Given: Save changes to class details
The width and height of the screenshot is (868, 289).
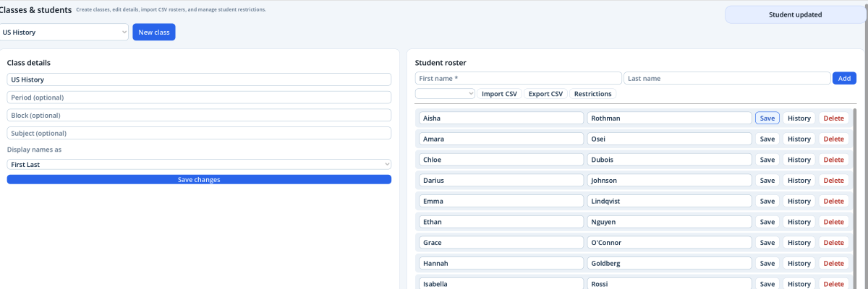Looking at the screenshot, I should (199, 180).
